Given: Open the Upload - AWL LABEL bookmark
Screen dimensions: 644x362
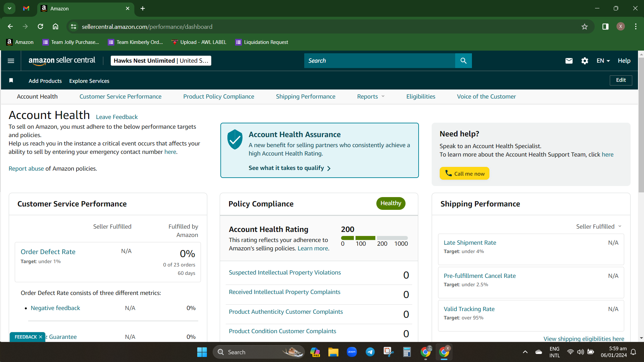Looking at the screenshot, I should pyautogui.click(x=199, y=42).
